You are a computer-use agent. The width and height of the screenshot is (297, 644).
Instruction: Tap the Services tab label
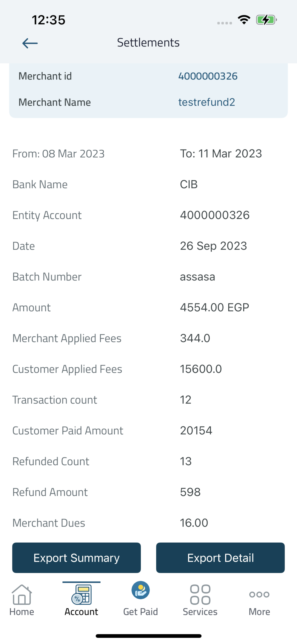200,612
